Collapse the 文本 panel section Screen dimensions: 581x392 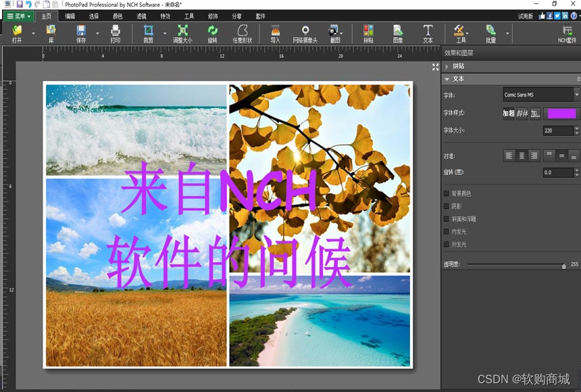[x=447, y=79]
